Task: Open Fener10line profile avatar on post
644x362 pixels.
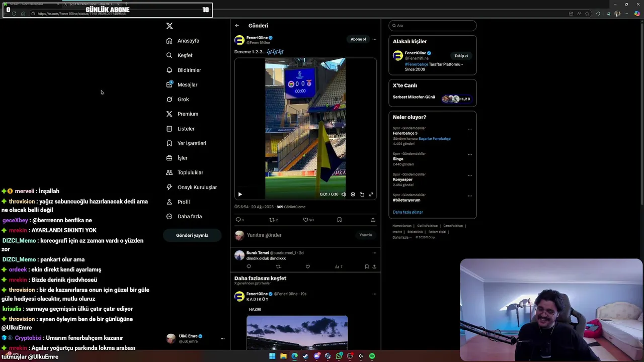Action: (239, 40)
